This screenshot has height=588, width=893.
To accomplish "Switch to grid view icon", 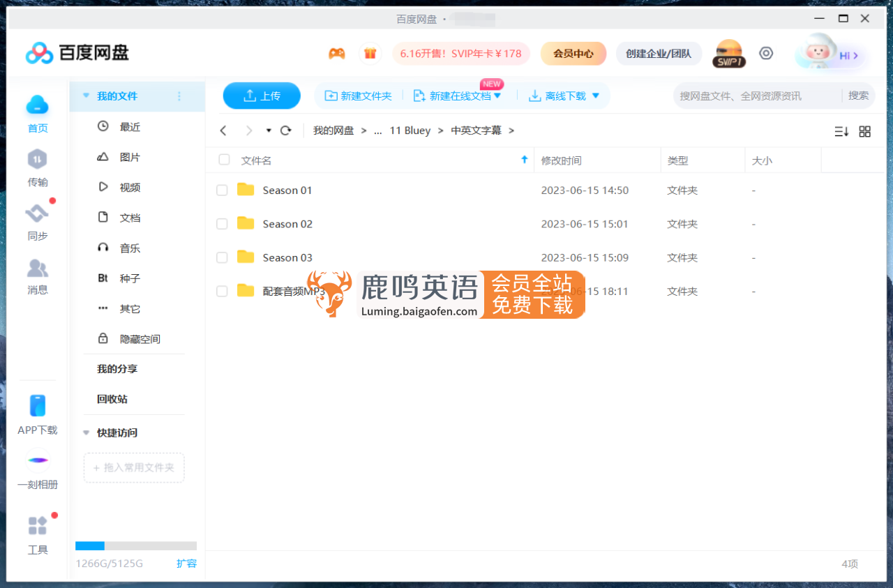I will point(865,131).
